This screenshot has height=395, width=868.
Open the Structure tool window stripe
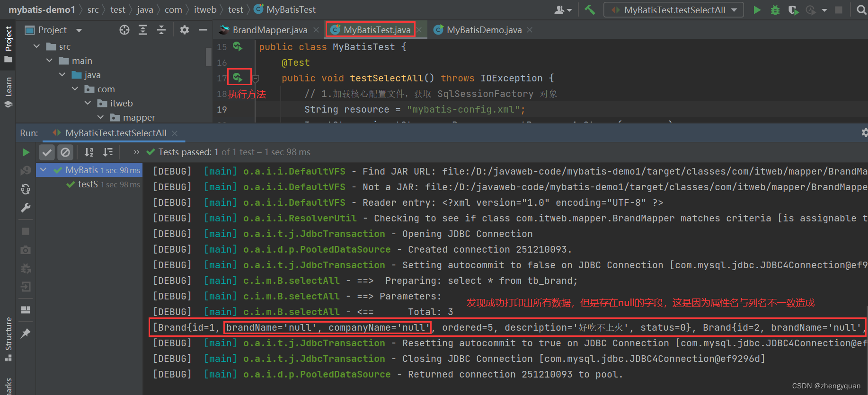pos(8,340)
